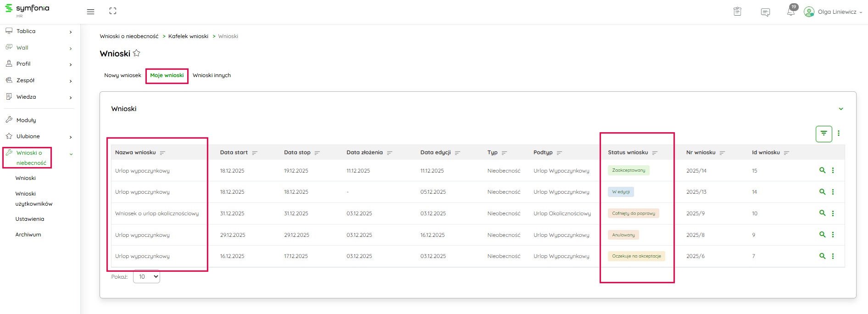Viewport: 868px width, 314px height.
Task: Go to Kafelek wnioski breadcrumb
Action: [x=188, y=36]
